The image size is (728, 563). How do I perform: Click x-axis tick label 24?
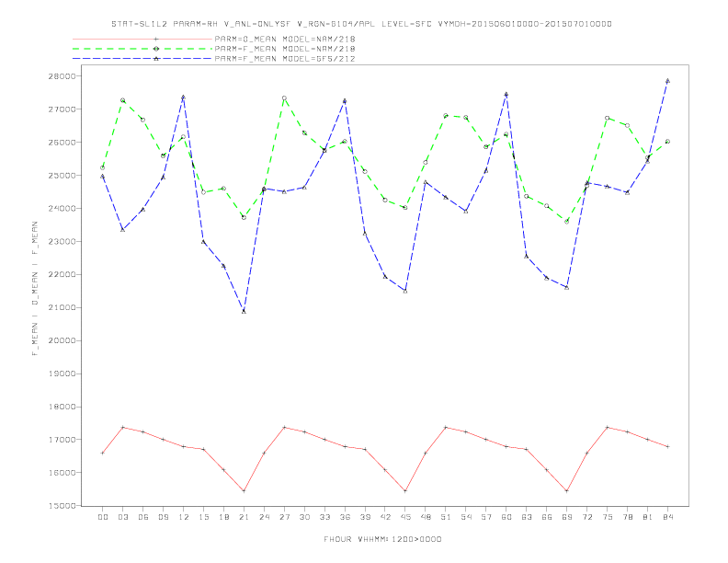[264, 517]
